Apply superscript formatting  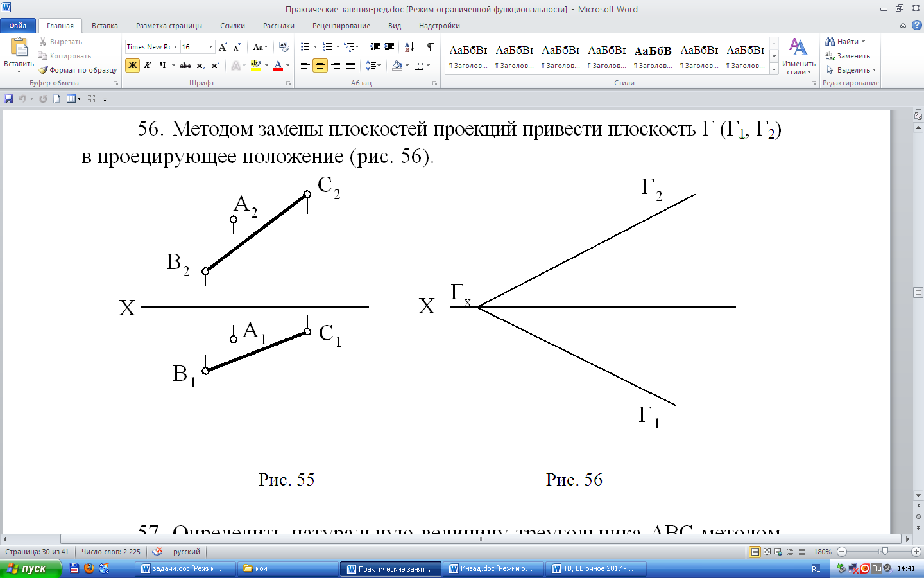pos(216,66)
